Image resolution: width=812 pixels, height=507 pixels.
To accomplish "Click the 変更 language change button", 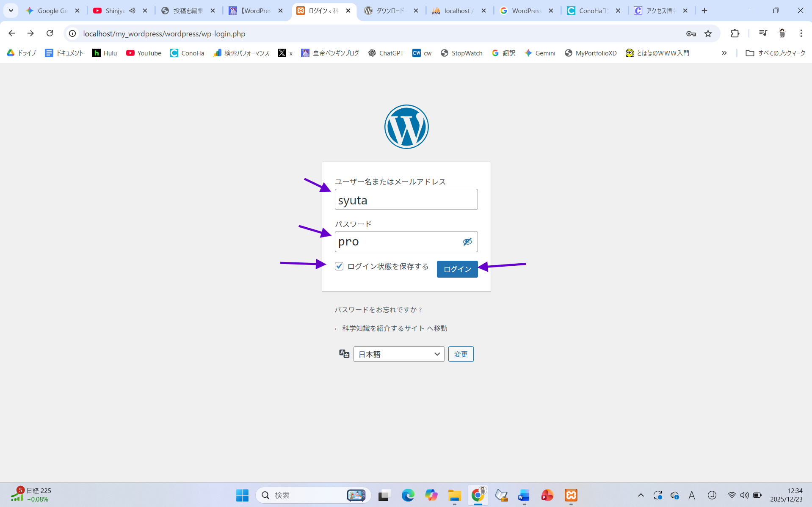I will pyautogui.click(x=461, y=354).
